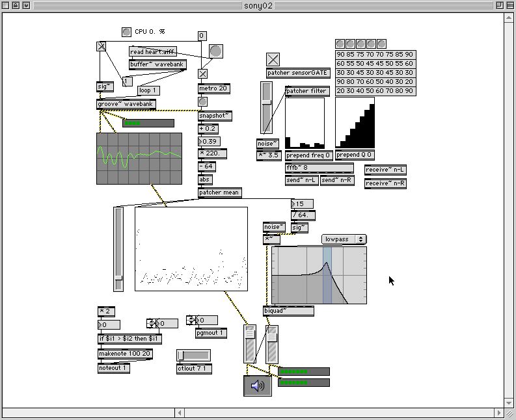Click the number box showing 0.39

point(210,141)
